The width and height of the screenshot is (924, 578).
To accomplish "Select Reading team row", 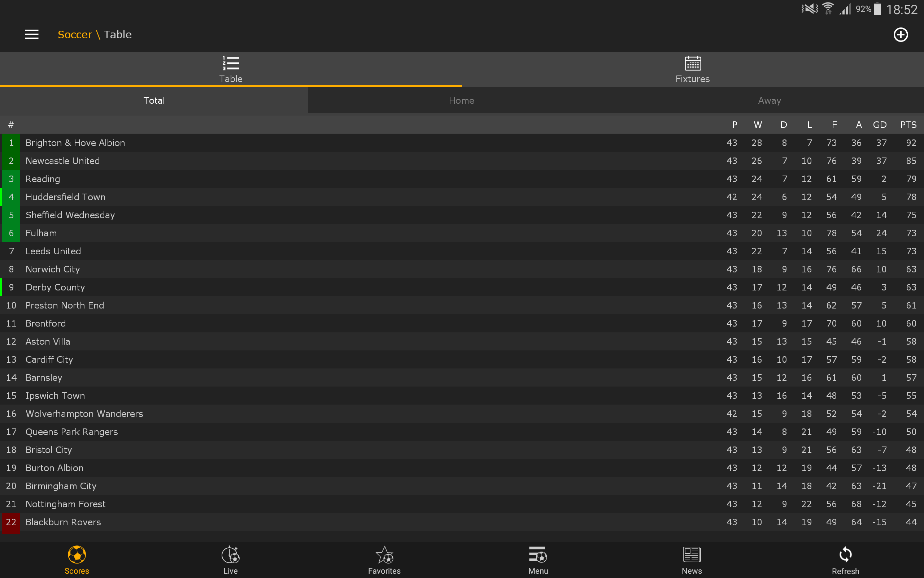I will (x=462, y=178).
